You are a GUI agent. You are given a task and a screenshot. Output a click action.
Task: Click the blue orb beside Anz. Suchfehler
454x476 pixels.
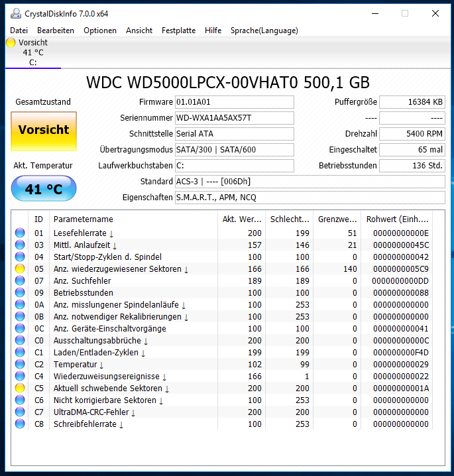tap(20, 280)
